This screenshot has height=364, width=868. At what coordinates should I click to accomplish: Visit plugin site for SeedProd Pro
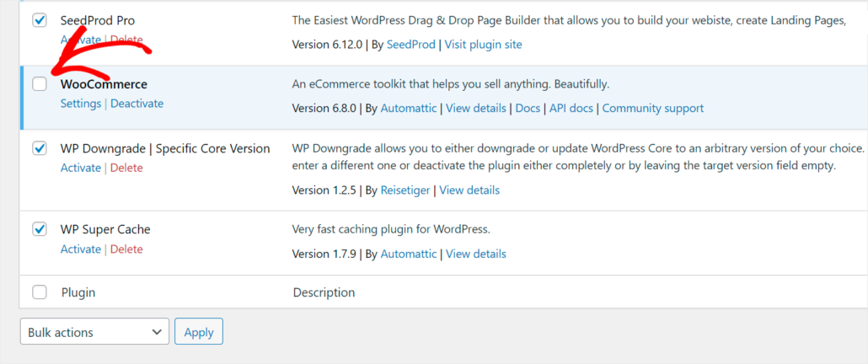click(483, 45)
